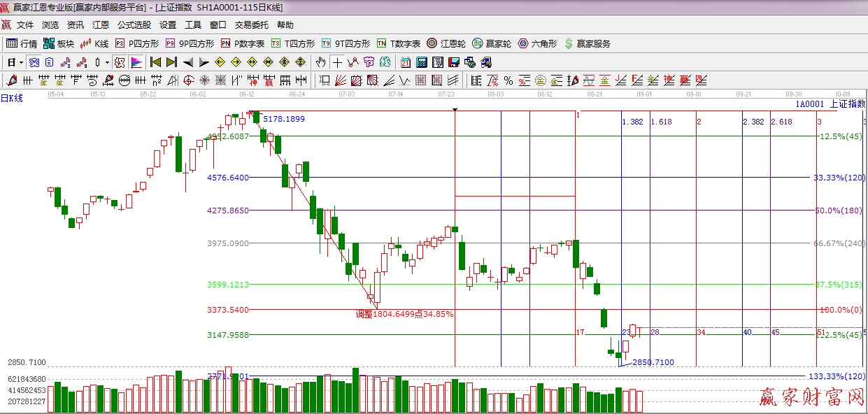
Task: Click the calendar icon showing 21
Action: 405,62
